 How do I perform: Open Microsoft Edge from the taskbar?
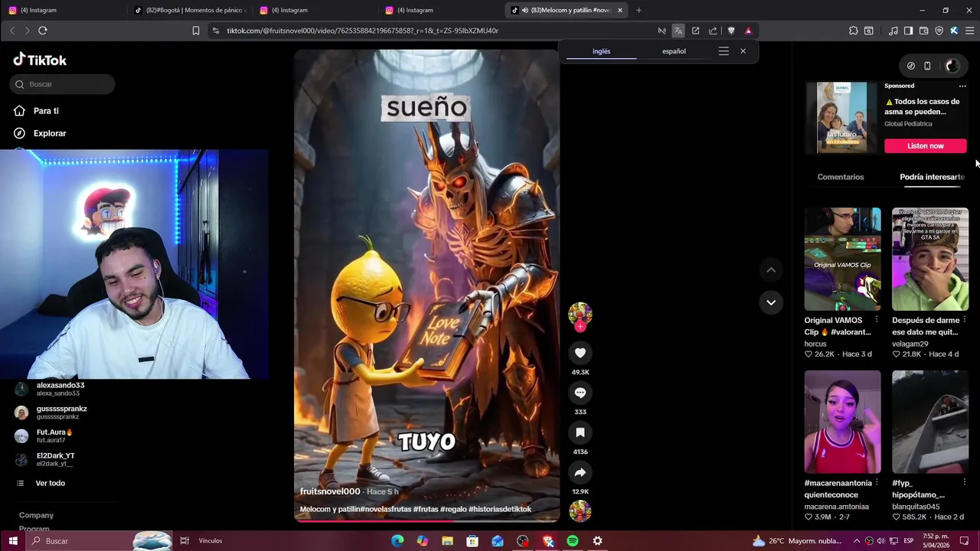[397, 541]
